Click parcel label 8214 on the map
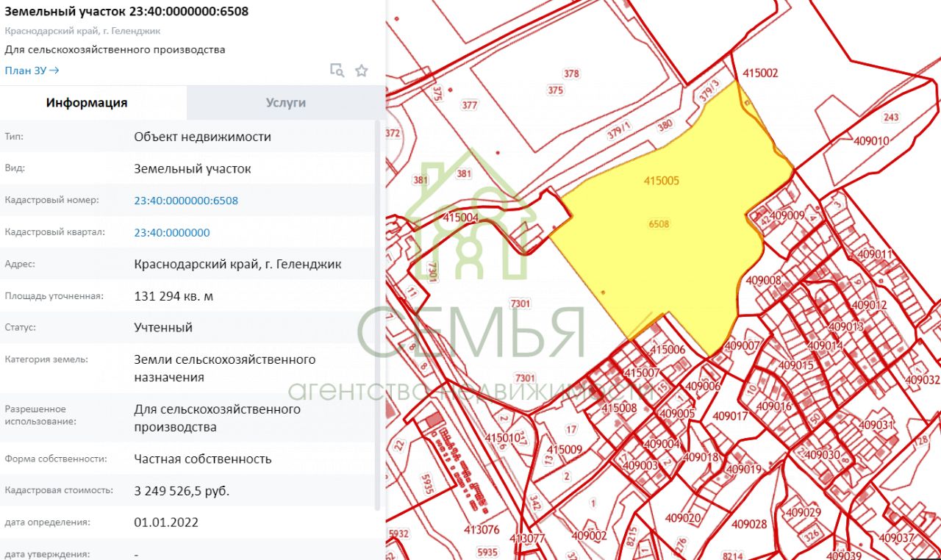 (733, 556)
